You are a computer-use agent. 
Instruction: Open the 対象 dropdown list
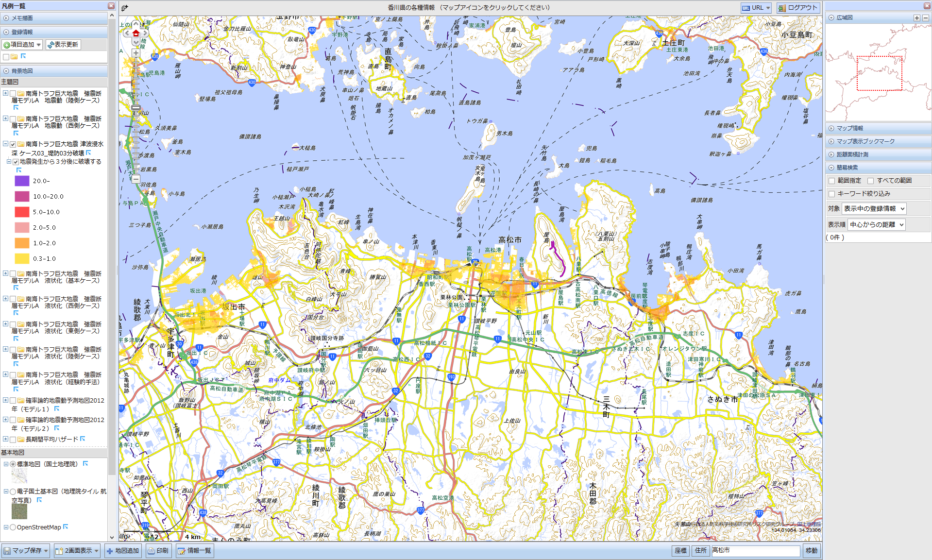(874, 209)
